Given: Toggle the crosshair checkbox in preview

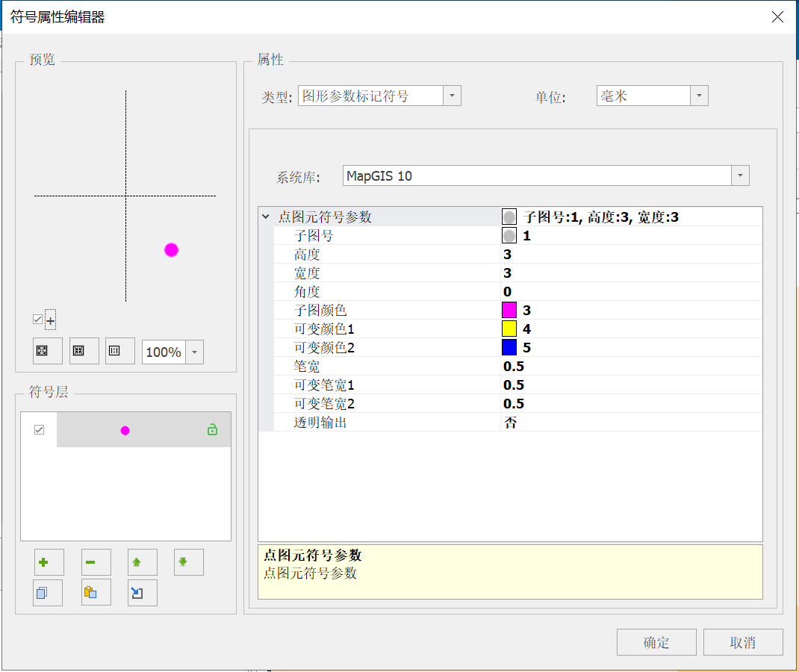Looking at the screenshot, I should [38, 320].
